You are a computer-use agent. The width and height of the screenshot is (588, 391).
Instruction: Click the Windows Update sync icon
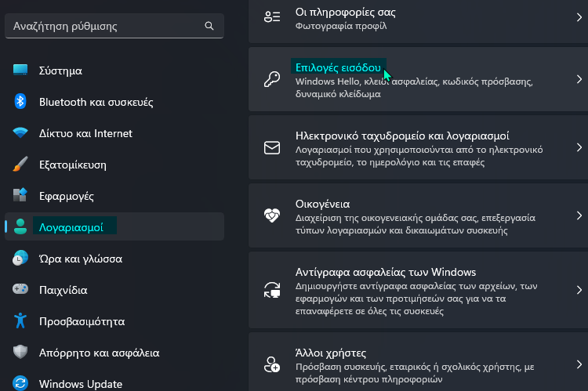pyautogui.click(x=20, y=383)
